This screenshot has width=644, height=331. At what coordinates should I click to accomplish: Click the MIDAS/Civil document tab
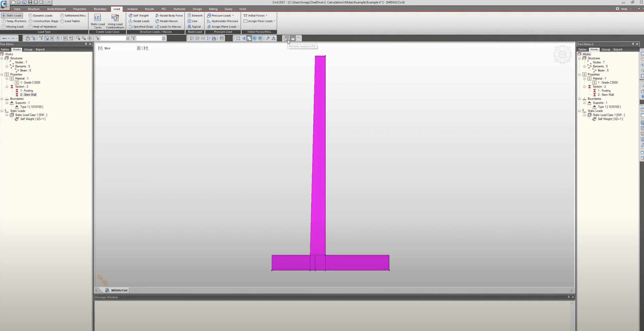pos(116,290)
